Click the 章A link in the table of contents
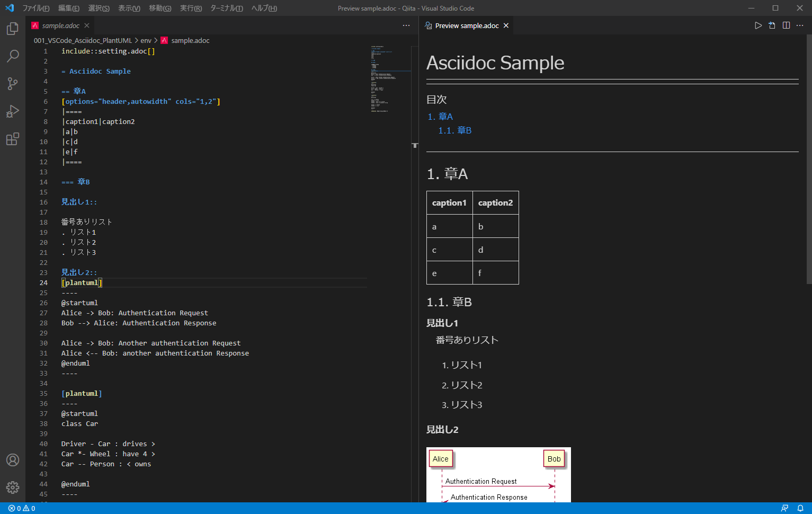The image size is (812, 514). (x=445, y=116)
